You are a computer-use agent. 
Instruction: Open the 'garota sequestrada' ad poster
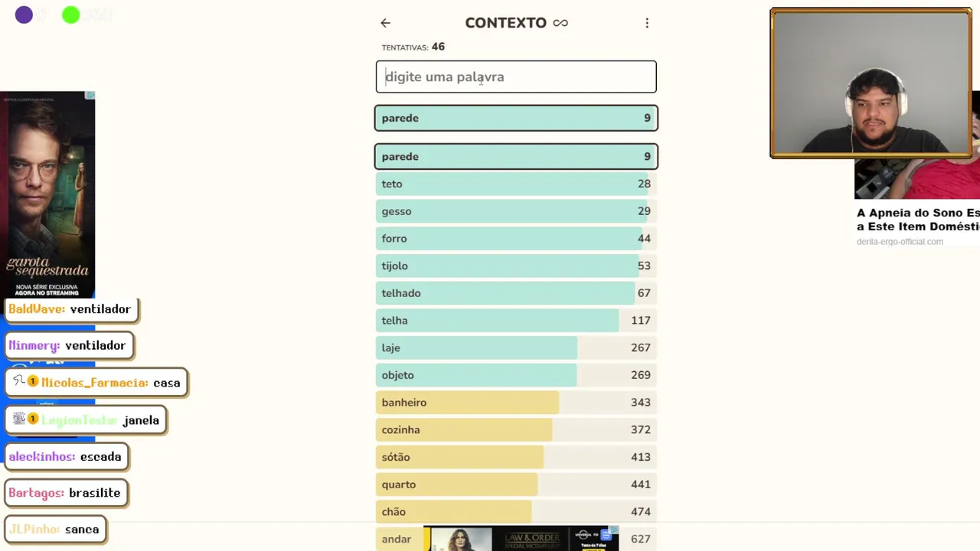pos(47,194)
